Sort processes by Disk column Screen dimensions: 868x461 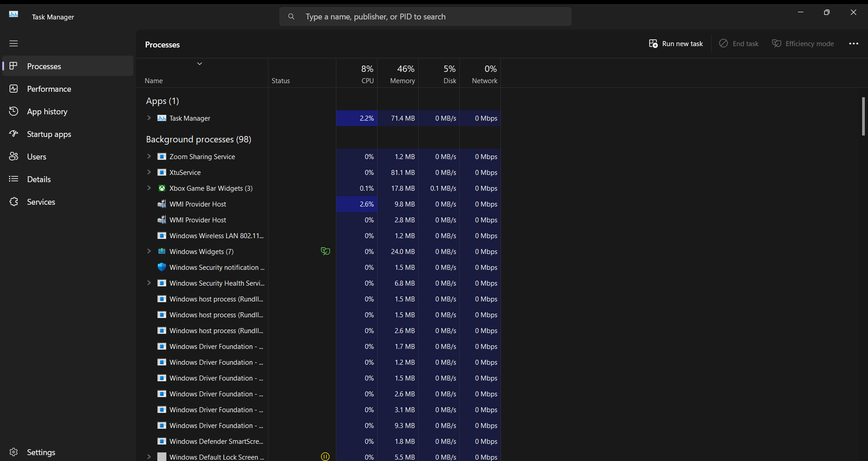point(439,74)
